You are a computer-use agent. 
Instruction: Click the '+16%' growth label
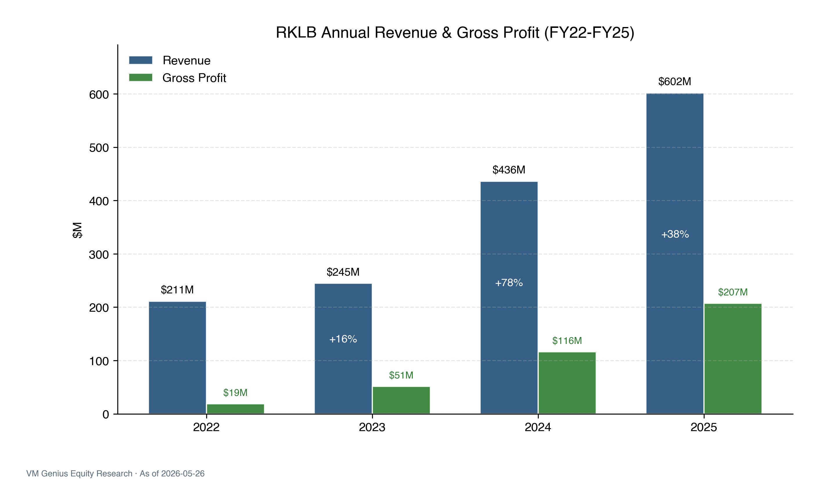[343, 339]
